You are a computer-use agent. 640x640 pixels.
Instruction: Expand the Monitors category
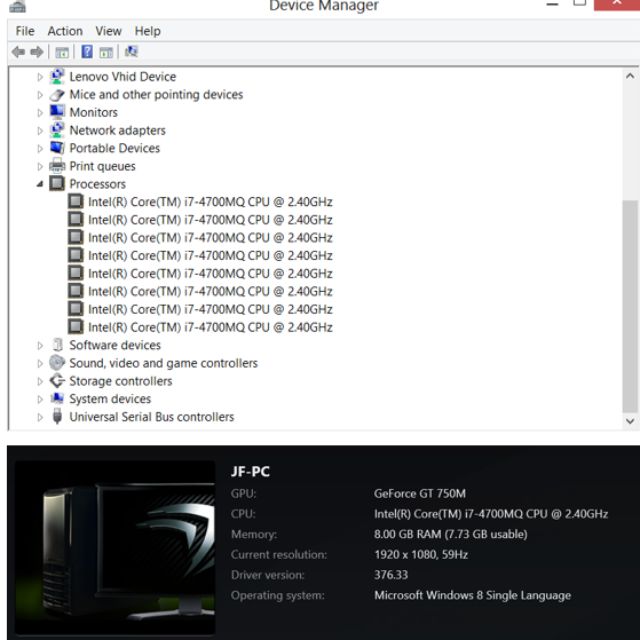tap(41, 113)
